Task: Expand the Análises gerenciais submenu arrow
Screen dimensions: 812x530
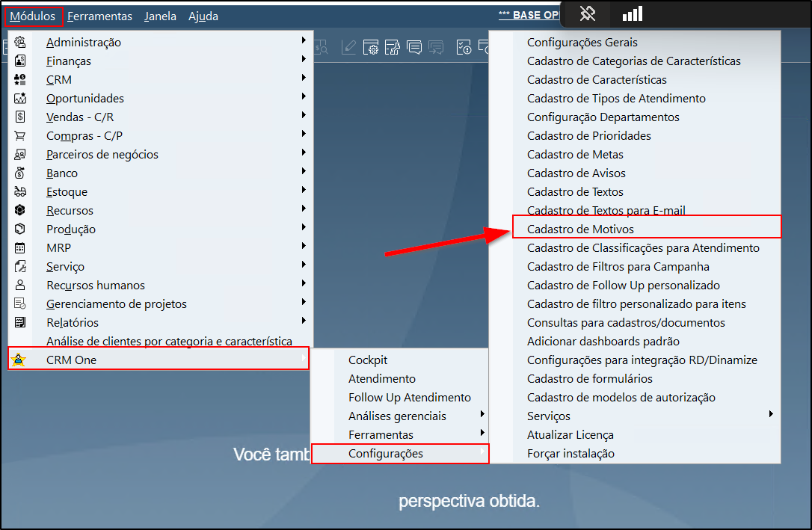Action: point(482,414)
